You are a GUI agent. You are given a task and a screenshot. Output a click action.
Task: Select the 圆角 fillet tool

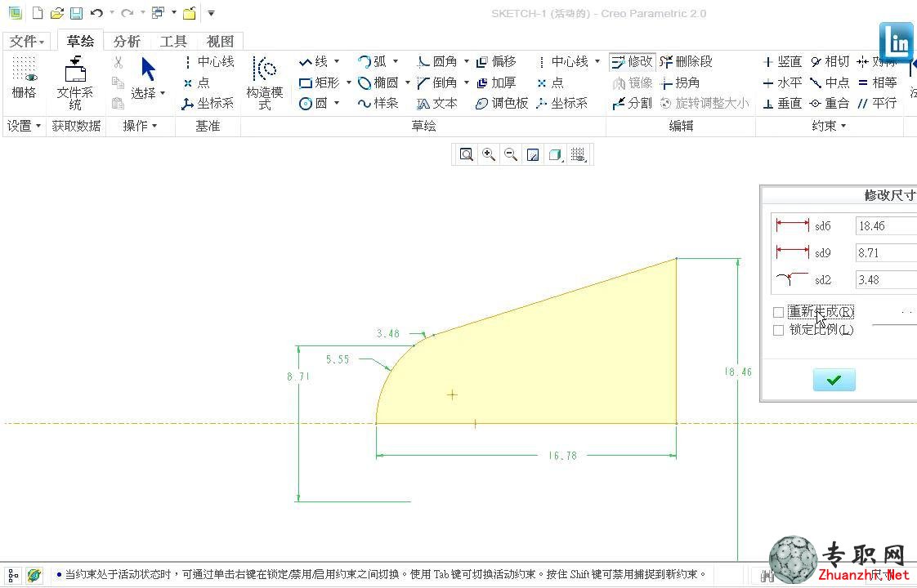click(437, 61)
